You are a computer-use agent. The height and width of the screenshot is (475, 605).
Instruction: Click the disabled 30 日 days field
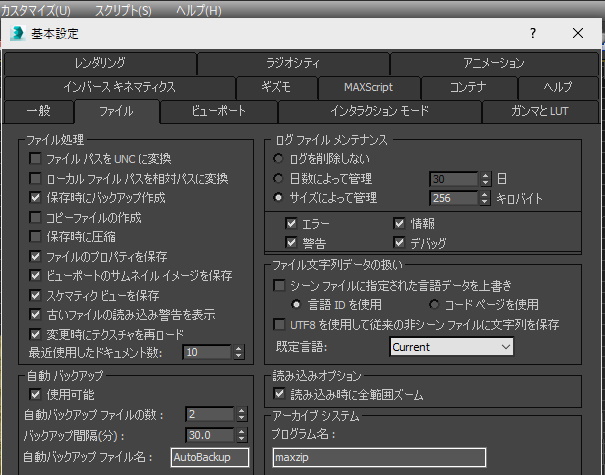(x=454, y=179)
